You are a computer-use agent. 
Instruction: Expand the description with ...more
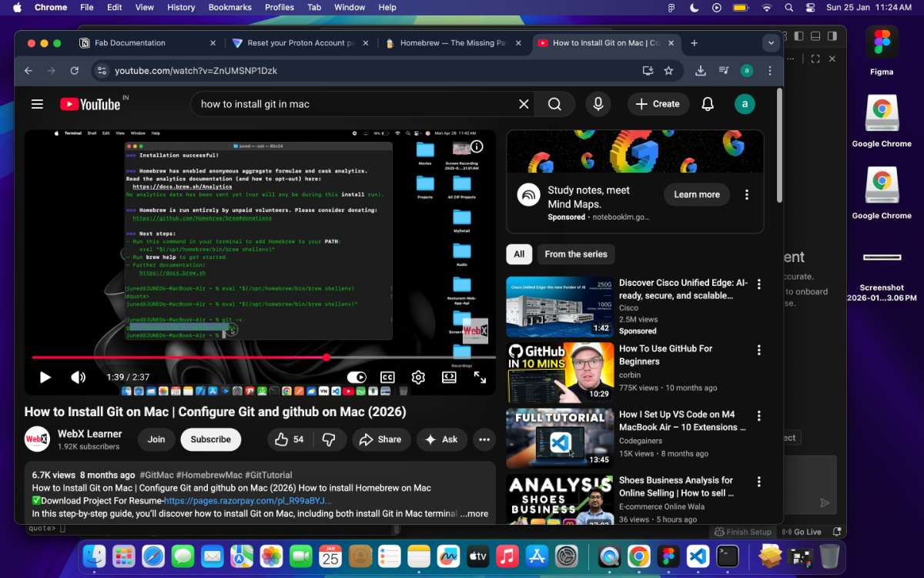(474, 513)
